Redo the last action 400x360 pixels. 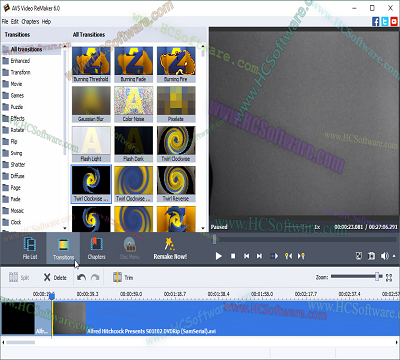(x=95, y=277)
